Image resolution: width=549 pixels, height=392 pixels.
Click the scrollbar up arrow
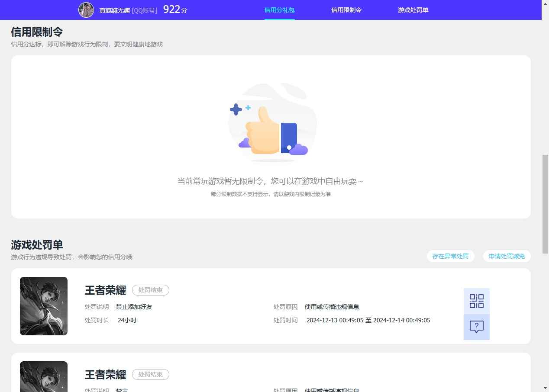coord(545,3)
